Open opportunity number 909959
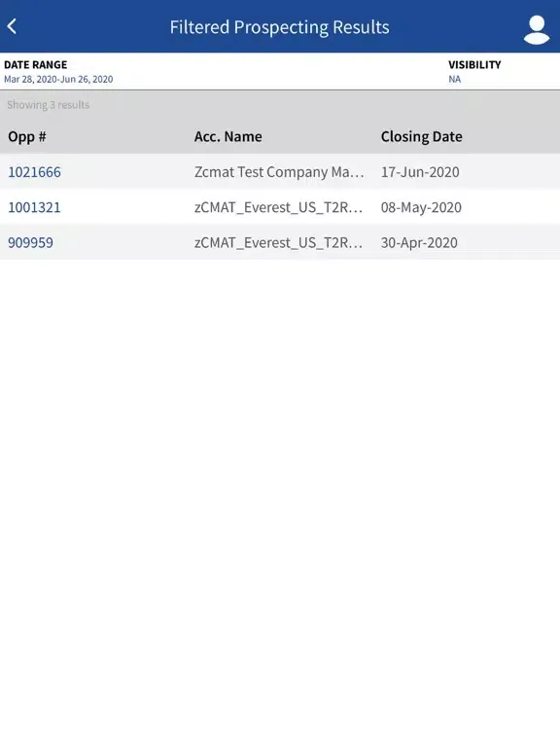 (x=30, y=242)
